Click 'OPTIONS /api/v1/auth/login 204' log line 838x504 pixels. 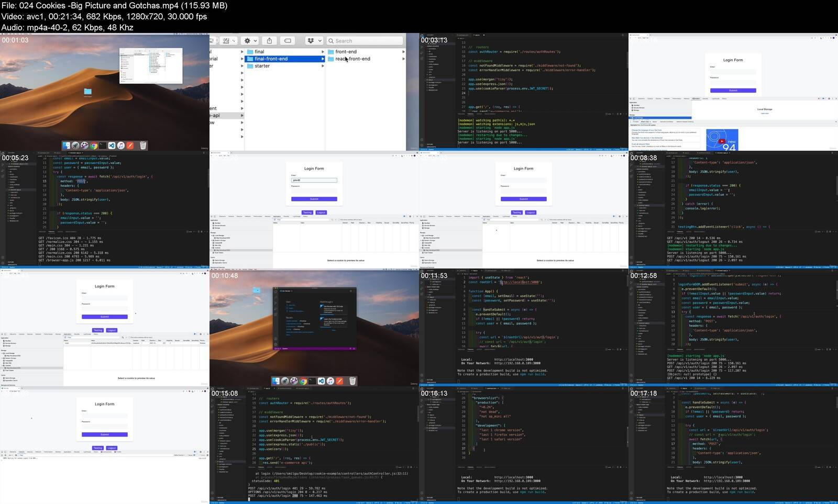[x=286, y=492]
